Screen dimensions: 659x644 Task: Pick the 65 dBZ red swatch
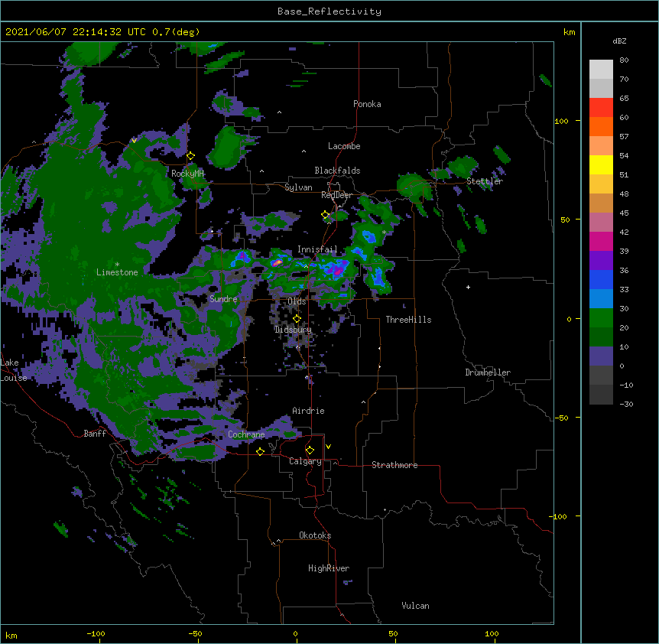(x=601, y=108)
